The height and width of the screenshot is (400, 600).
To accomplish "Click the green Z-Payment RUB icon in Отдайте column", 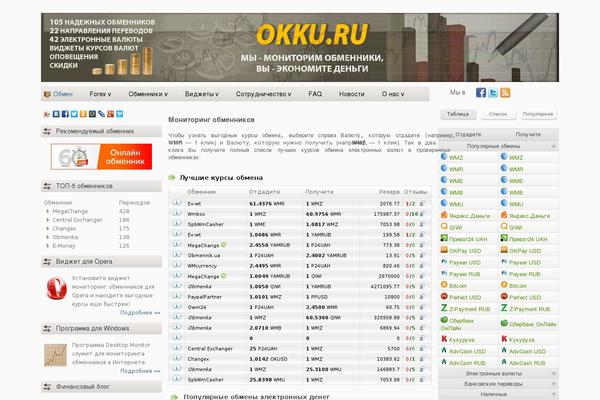I will point(444,308).
